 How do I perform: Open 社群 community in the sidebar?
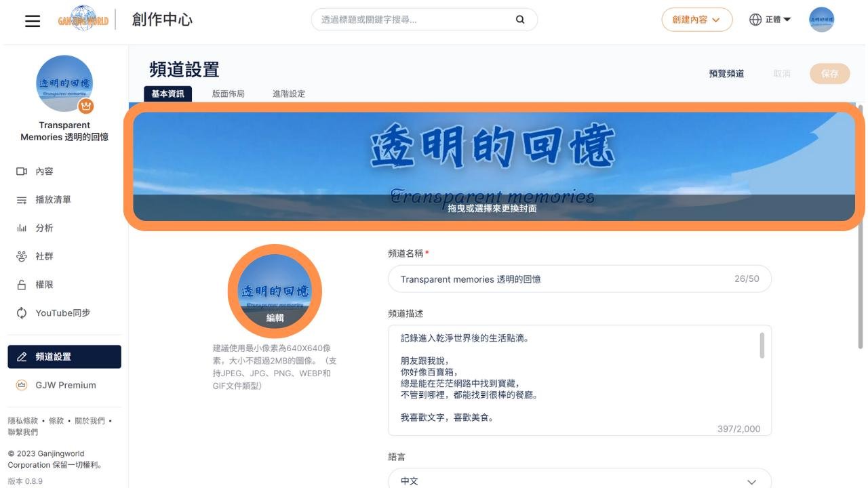click(44, 256)
